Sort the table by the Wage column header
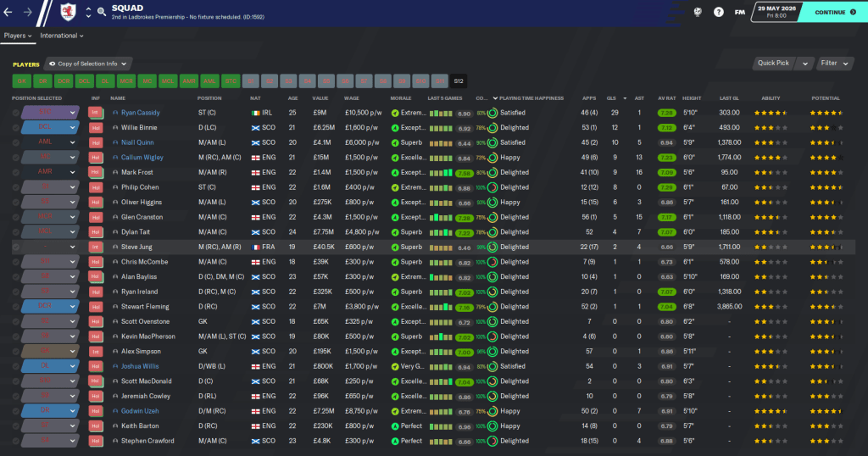 coord(352,98)
